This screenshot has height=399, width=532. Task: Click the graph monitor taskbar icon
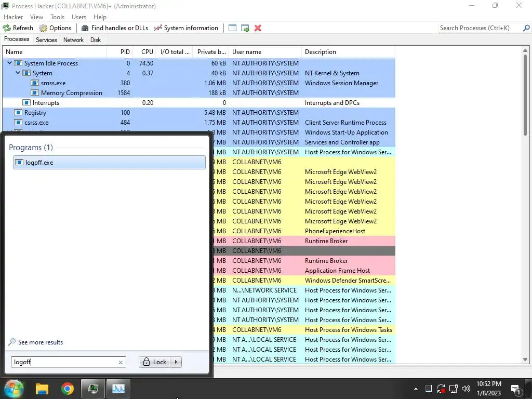[x=118, y=389]
